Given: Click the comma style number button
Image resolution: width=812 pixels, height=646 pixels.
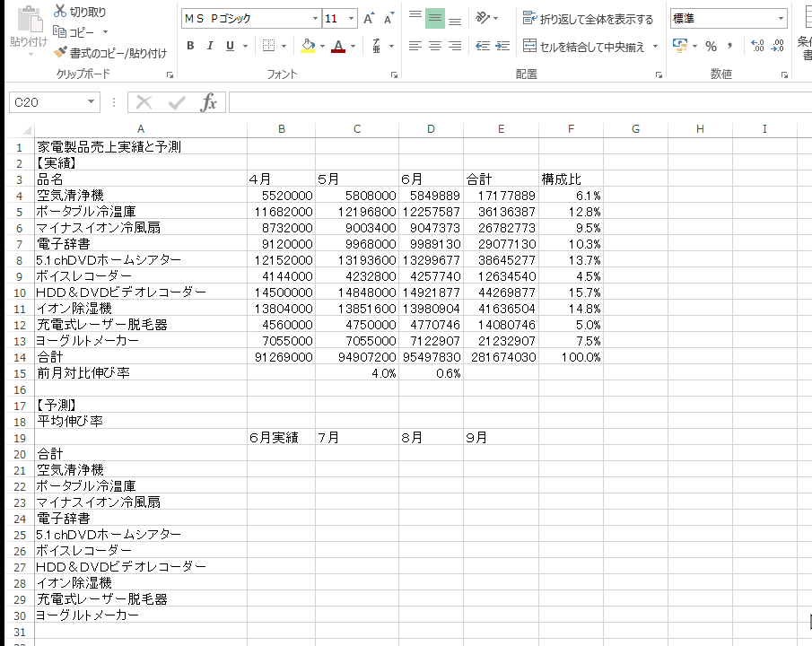Looking at the screenshot, I should coord(730,46).
